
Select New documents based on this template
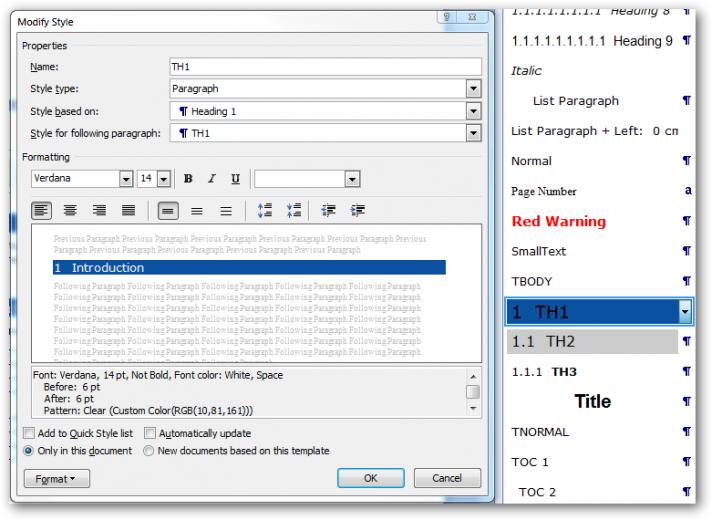click(148, 451)
